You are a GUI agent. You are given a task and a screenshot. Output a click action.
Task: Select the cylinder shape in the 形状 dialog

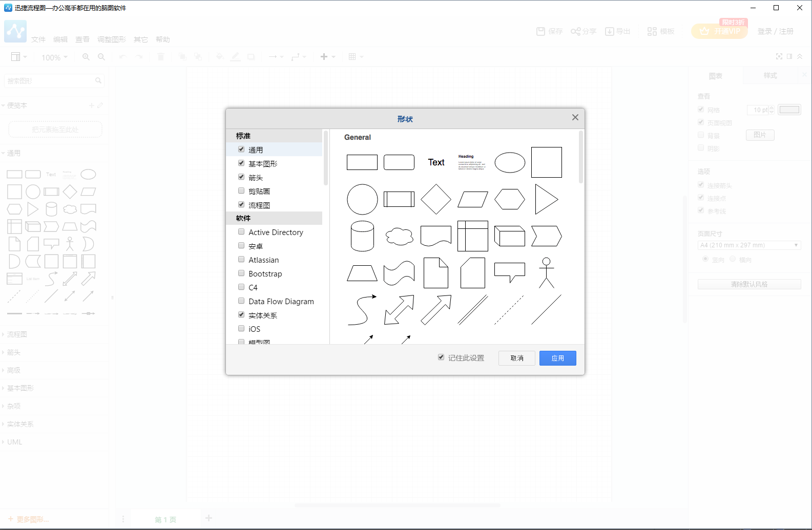(362, 236)
